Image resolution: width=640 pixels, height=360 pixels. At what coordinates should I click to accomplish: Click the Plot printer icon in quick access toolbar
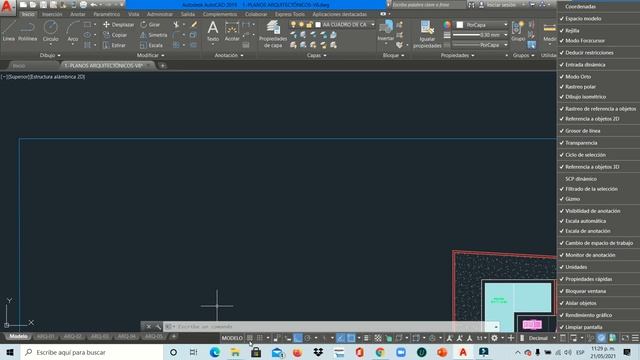coord(83,4)
